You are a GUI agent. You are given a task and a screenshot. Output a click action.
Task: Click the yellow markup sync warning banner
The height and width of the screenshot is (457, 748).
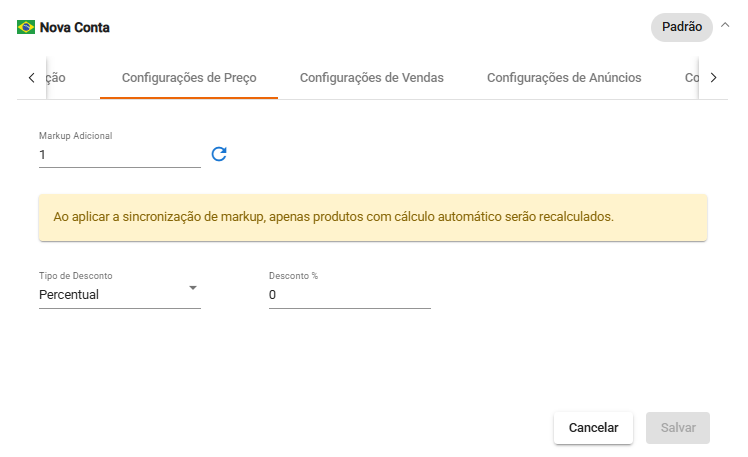point(372,217)
